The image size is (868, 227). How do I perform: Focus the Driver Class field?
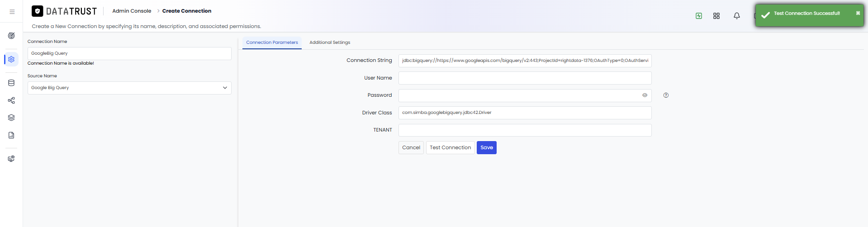(525, 113)
